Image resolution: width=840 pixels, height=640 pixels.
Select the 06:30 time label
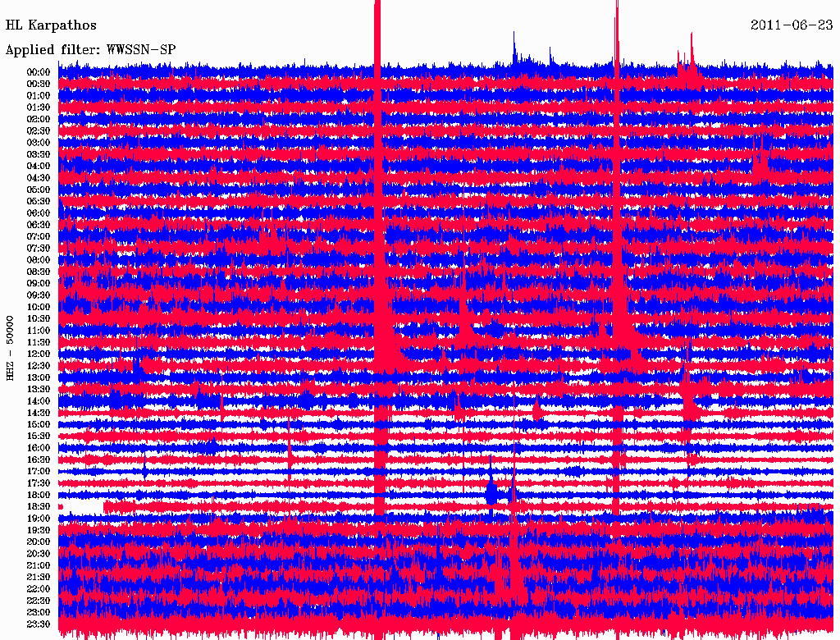(x=39, y=225)
